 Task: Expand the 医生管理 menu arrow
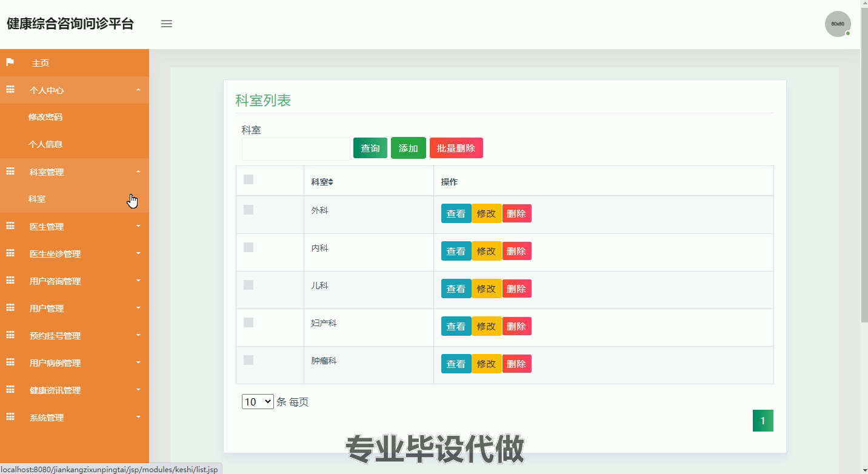[x=138, y=226]
